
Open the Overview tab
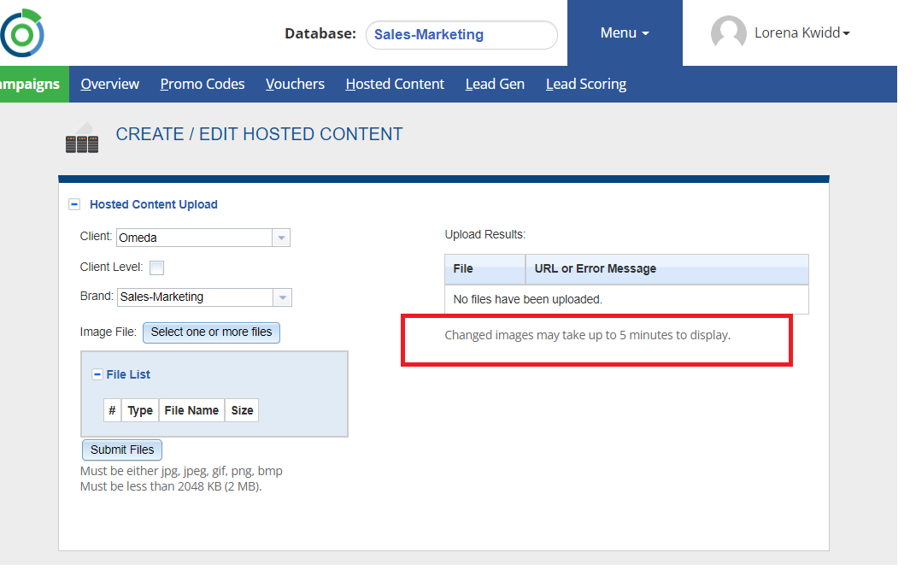(109, 84)
